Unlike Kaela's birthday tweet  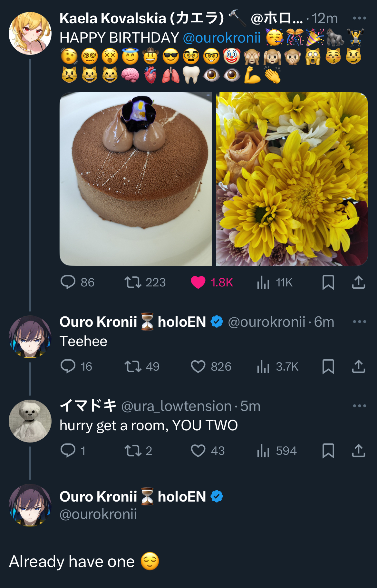coord(198,282)
